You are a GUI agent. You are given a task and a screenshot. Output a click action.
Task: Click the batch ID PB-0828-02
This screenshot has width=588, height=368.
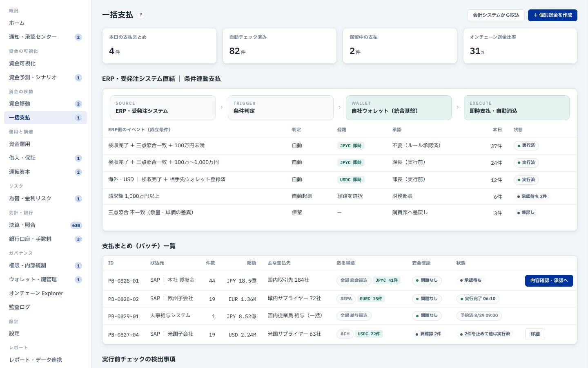123,299
